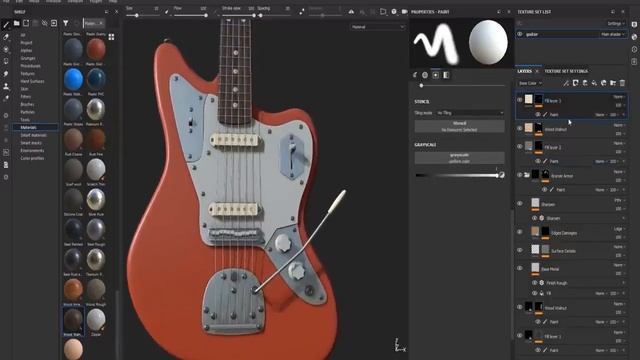640x360 pixels.
Task: Select the Polygon Fill tool
Action: (x=6, y=61)
